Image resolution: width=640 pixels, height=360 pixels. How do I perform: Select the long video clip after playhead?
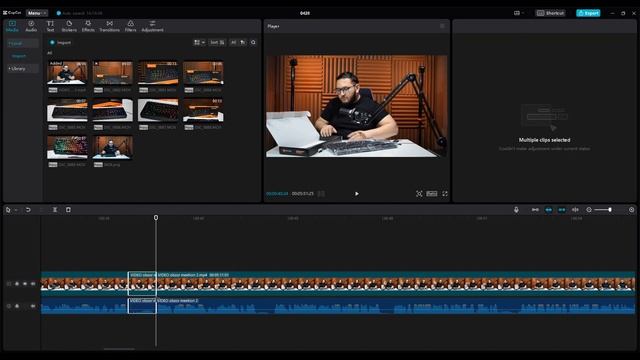coord(396,283)
